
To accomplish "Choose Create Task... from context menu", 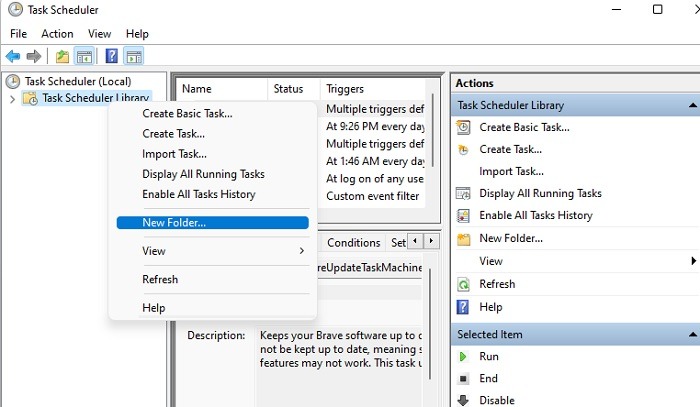I will (213, 133).
